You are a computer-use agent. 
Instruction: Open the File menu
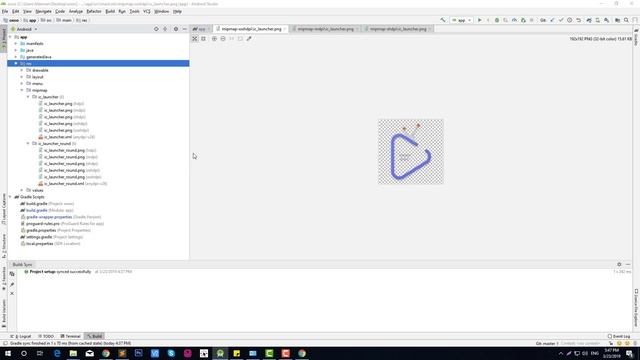click(x=5, y=11)
